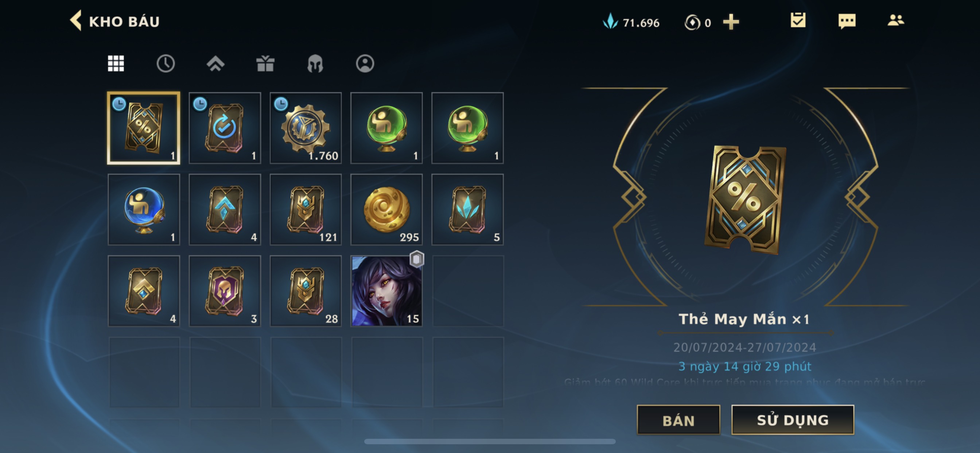Image resolution: width=980 pixels, height=453 pixels.
Task: Click the SỬ DỤNG use button
Action: click(793, 420)
